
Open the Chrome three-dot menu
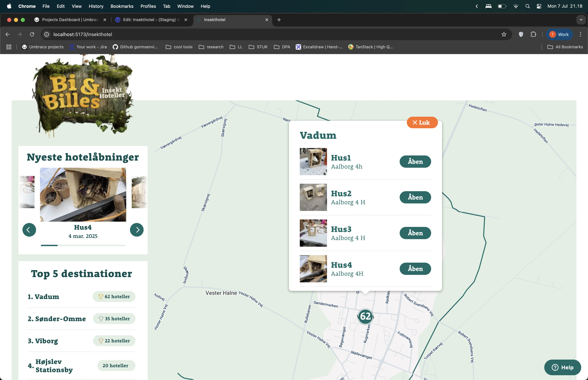point(580,34)
